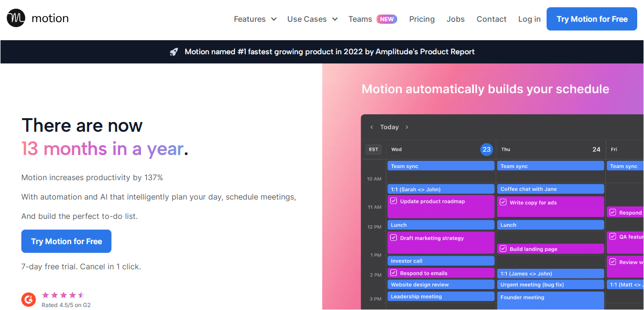Select the highlighted date 23 circle
This screenshot has width=644, height=310.
pos(487,149)
